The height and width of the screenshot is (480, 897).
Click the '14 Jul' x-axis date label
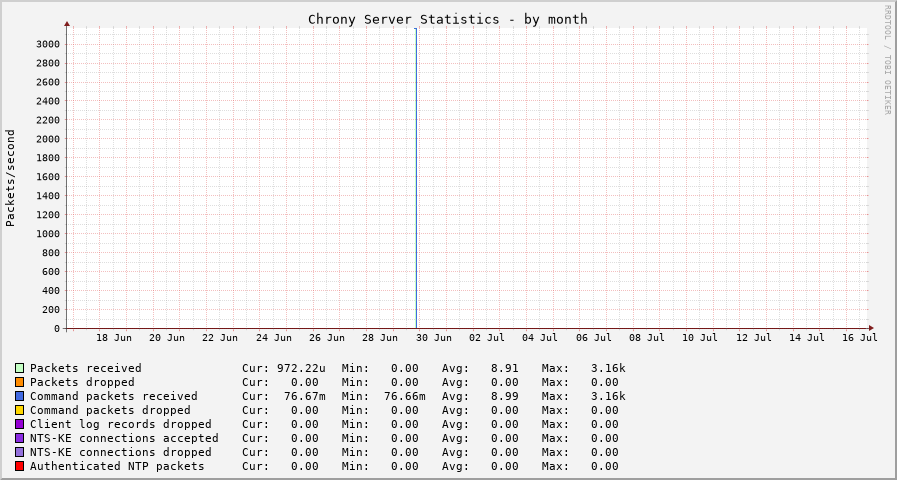click(807, 338)
